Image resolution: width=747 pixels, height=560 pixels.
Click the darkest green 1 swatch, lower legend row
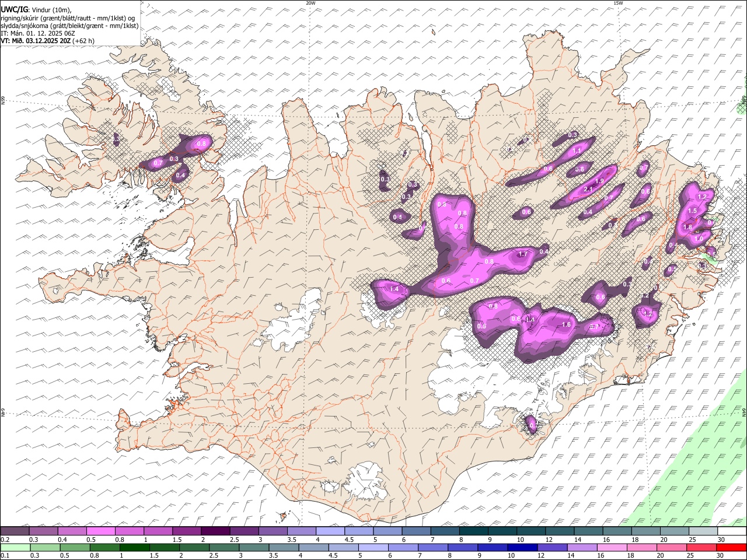coord(134,548)
